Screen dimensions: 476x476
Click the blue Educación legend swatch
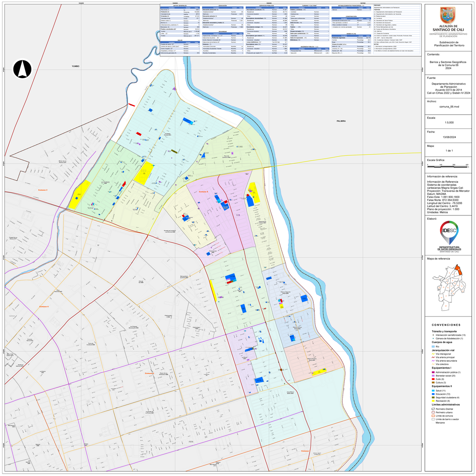pyautogui.click(x=433, y=394)
